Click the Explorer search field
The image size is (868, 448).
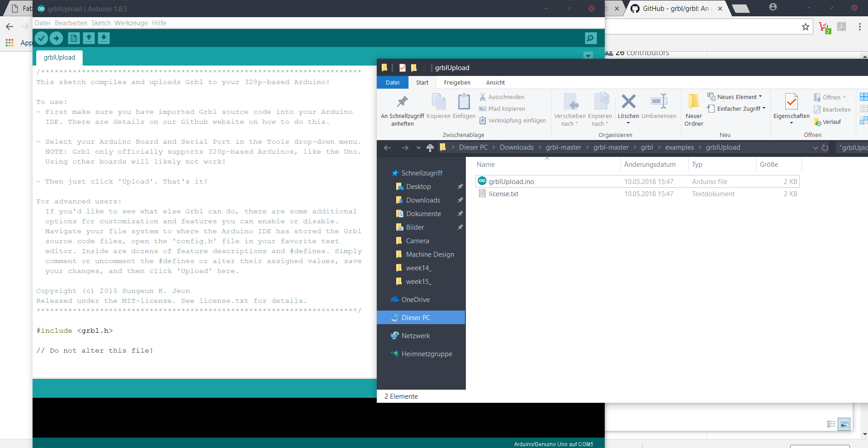(x=852, y=148)
